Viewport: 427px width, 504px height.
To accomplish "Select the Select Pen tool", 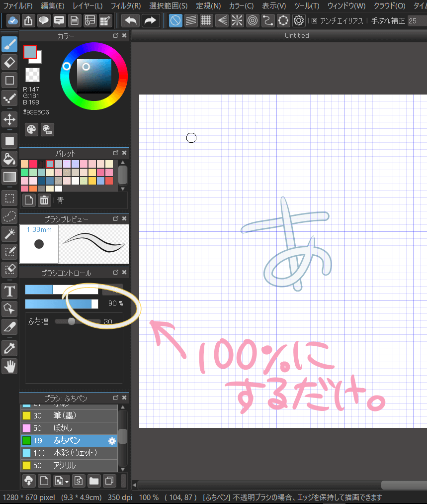I will tap(9, 252).
